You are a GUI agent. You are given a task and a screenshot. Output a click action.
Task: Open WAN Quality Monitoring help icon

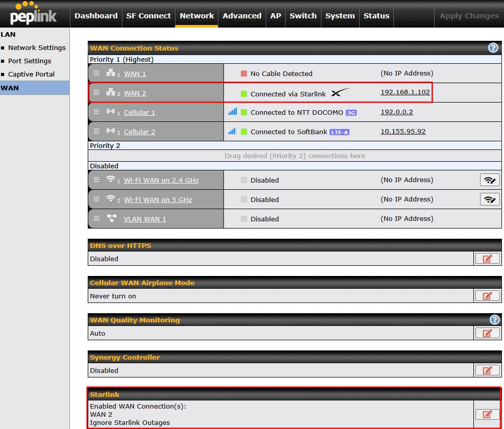click(x=494, y=320)
